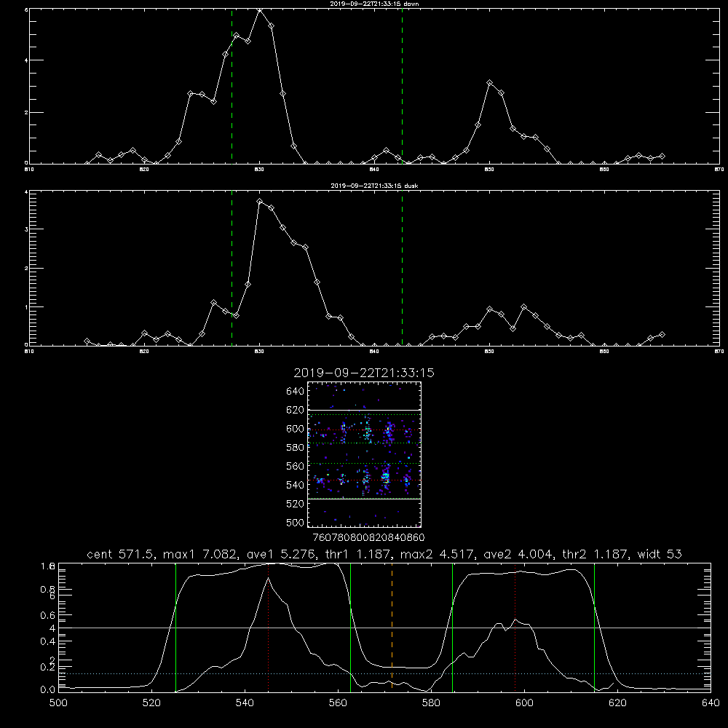Select the detector image thumbnail

364,454
